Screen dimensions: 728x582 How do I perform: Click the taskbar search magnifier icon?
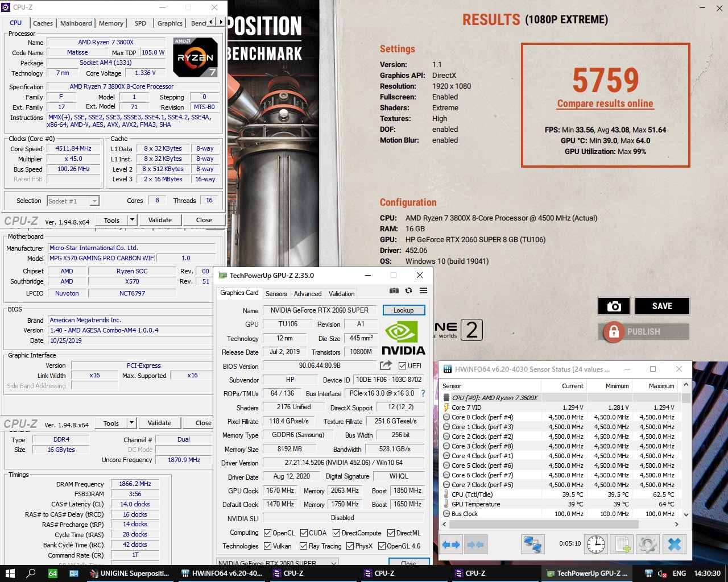click(31, 573)
